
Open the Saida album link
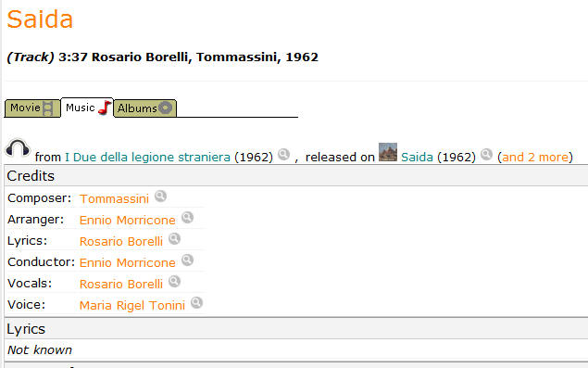(x=417, y=157)
